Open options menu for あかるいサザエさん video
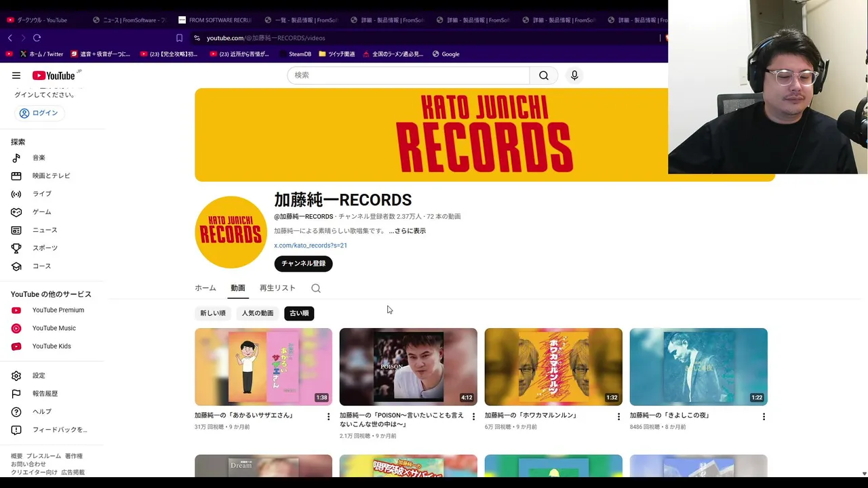Viewport: 868px width, 488px height. pos(328,417)
